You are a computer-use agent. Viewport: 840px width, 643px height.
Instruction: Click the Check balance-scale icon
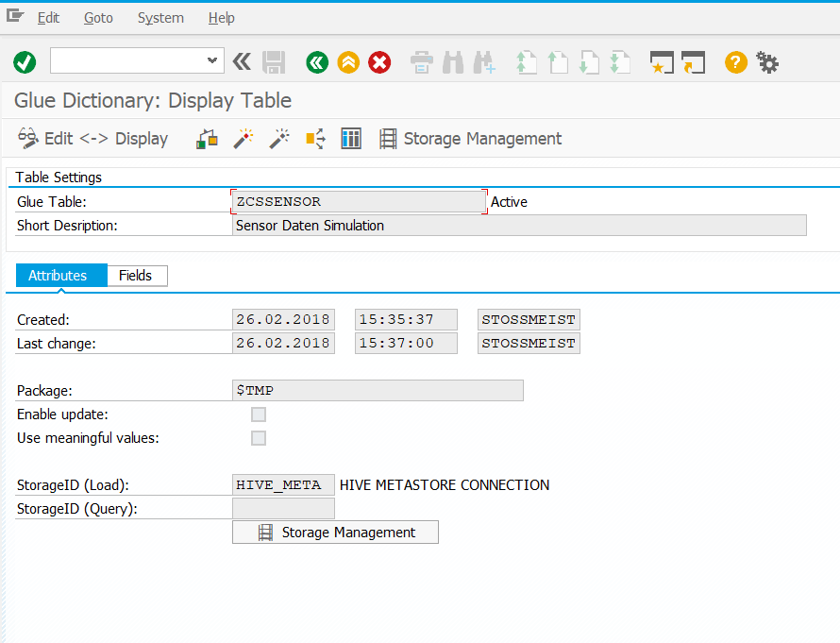click(207, 138)
